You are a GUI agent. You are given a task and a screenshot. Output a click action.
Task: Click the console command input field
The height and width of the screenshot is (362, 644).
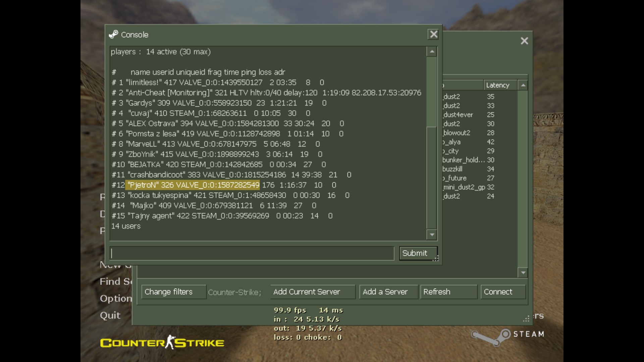(x=252, y=253)
